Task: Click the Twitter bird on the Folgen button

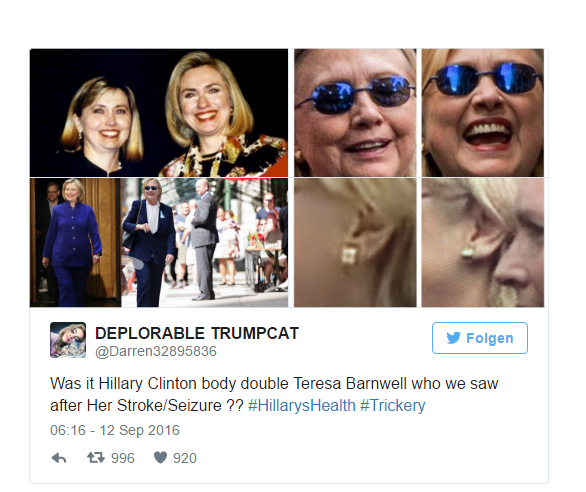Action: [x=454, y=338]
